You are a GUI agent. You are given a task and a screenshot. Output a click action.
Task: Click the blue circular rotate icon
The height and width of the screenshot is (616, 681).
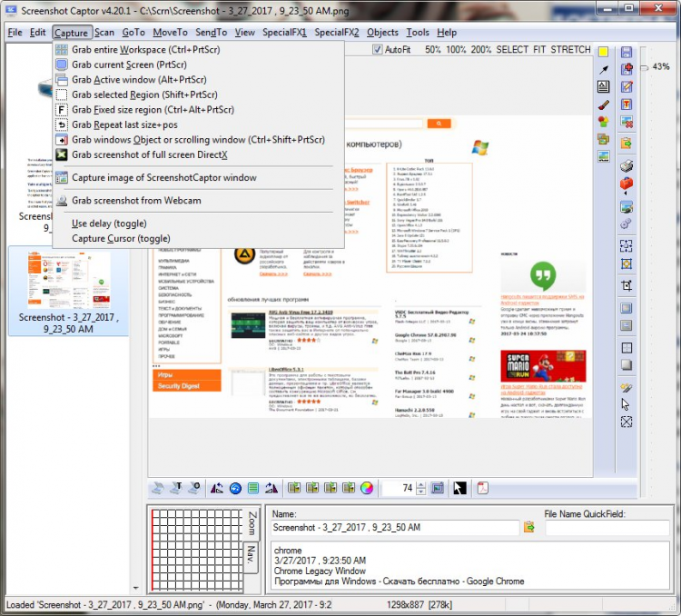(x=235, y=489)
